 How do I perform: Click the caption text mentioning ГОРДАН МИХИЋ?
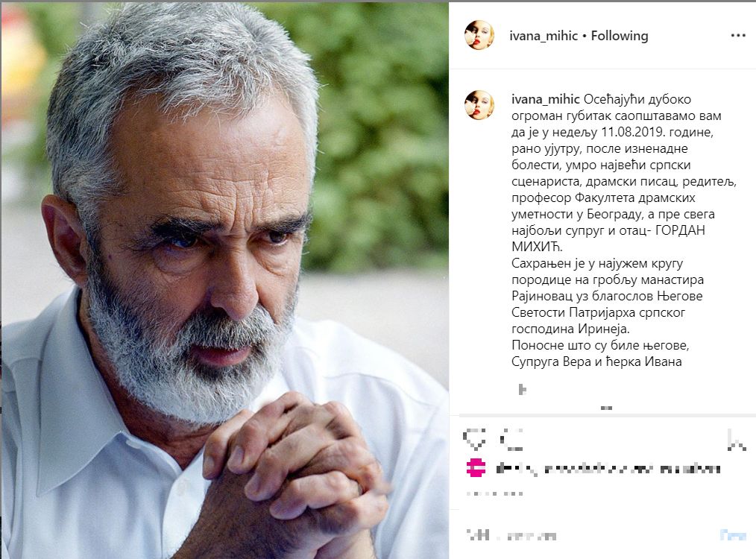[608, 239]
